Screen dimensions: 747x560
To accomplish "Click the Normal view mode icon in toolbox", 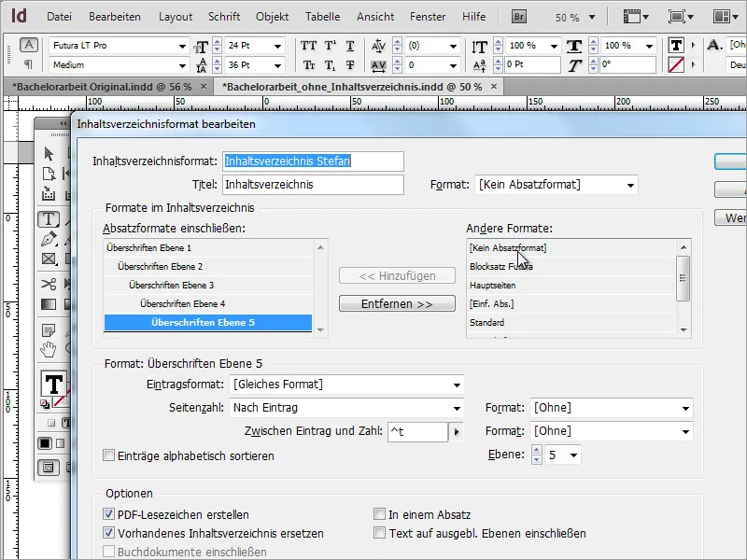I will (x=49, y=468).
